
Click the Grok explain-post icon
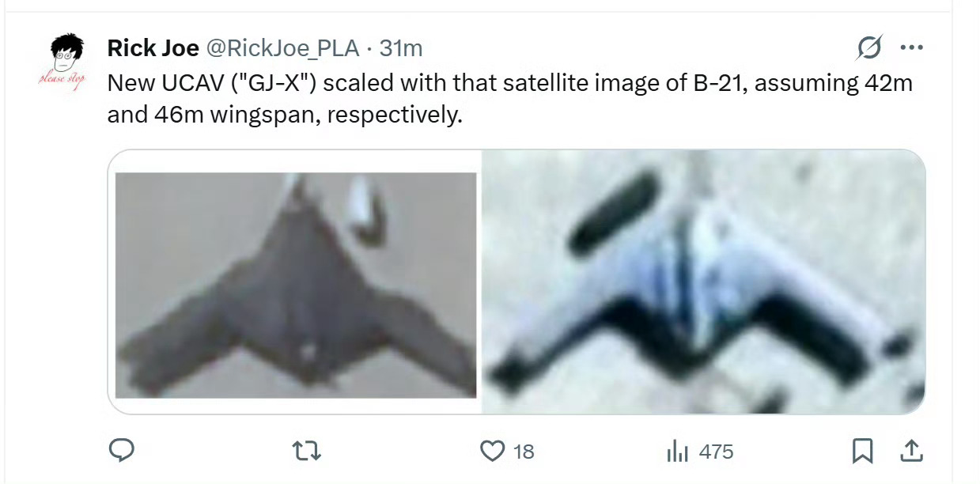tap(868, 49)
